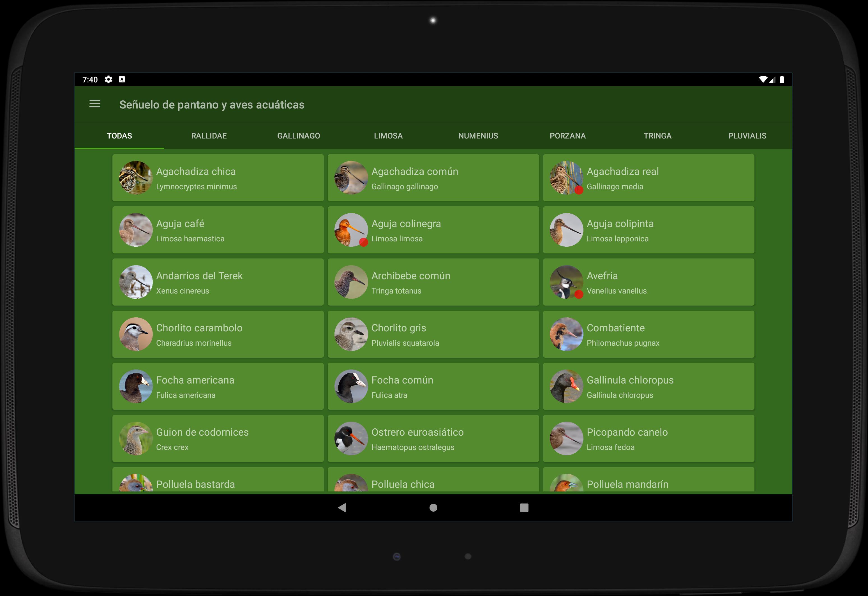
Task: Click the red dot on Avefría
Action: pyautogui.click(x=579, y=294)
